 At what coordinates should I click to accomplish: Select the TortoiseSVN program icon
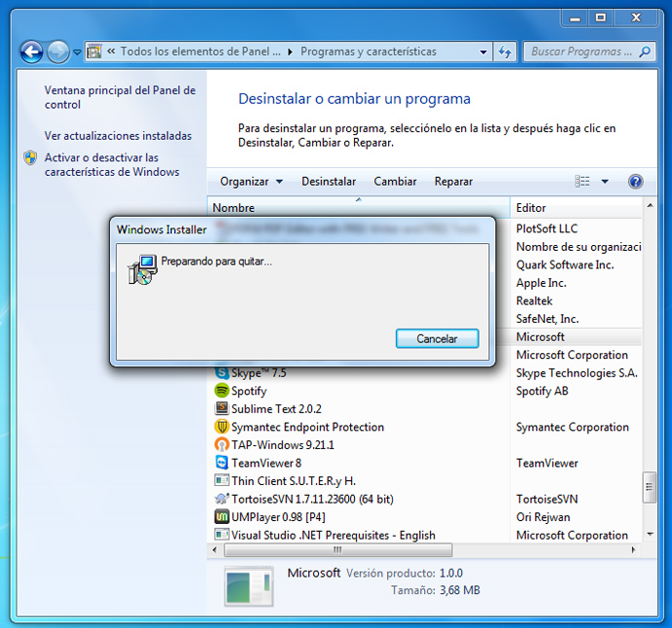click(222, 499)
